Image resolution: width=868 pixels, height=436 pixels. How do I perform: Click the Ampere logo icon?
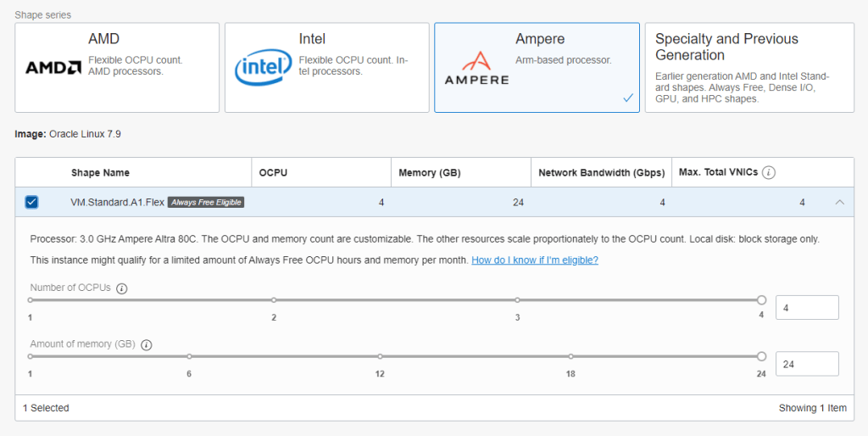point(476,68)
